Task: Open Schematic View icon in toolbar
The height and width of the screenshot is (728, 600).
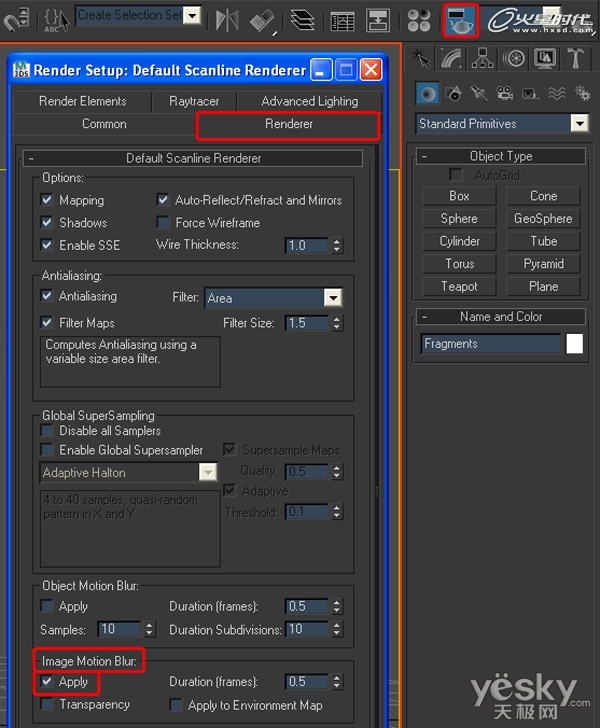Action: tap(378, 21)
